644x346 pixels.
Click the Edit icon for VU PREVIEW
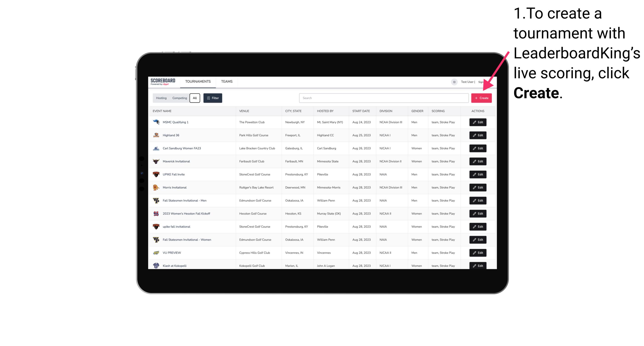click(477, 253)
